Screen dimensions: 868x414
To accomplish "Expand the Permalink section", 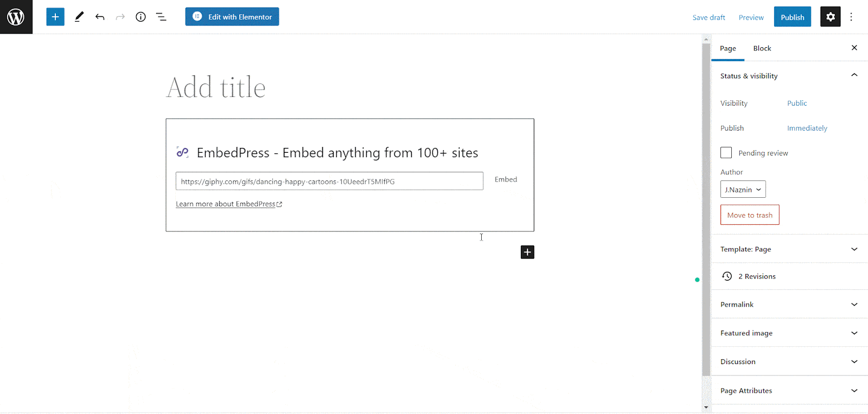I will (790, 305).
